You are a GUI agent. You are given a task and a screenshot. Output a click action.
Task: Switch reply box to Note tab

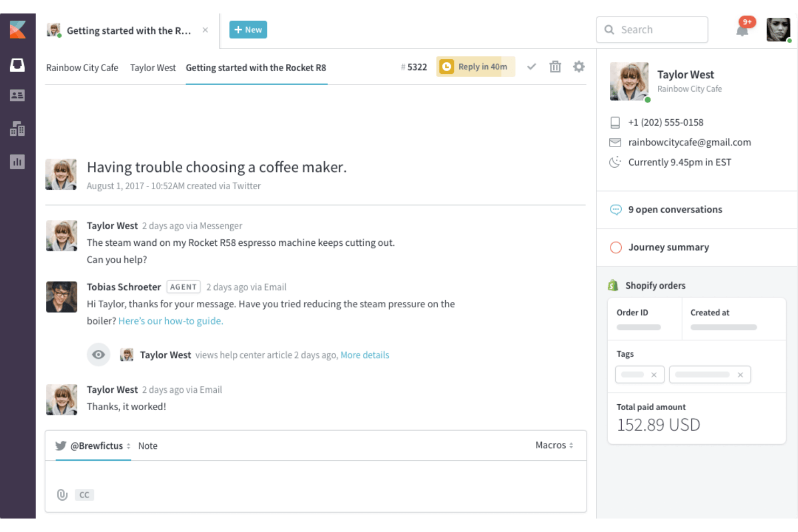148,446
